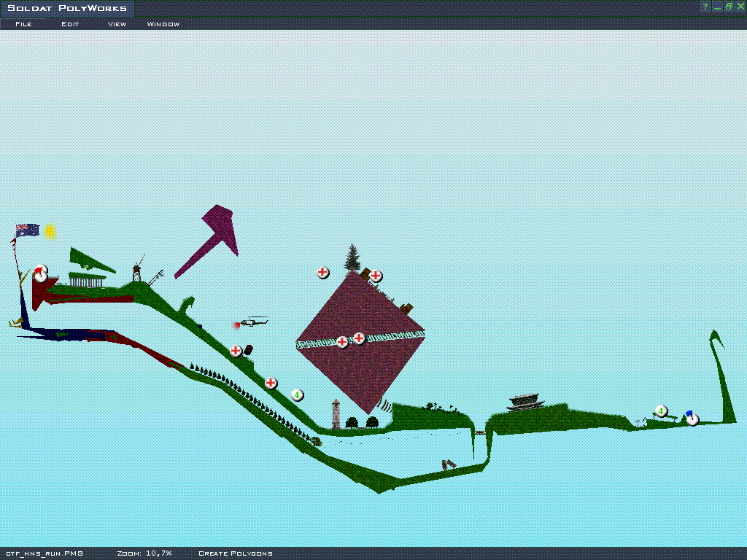Image resolution: width=747 pixels, height=560 pixels.
Task: Select the blue flag spawn marker
Action: pos(692,419)
